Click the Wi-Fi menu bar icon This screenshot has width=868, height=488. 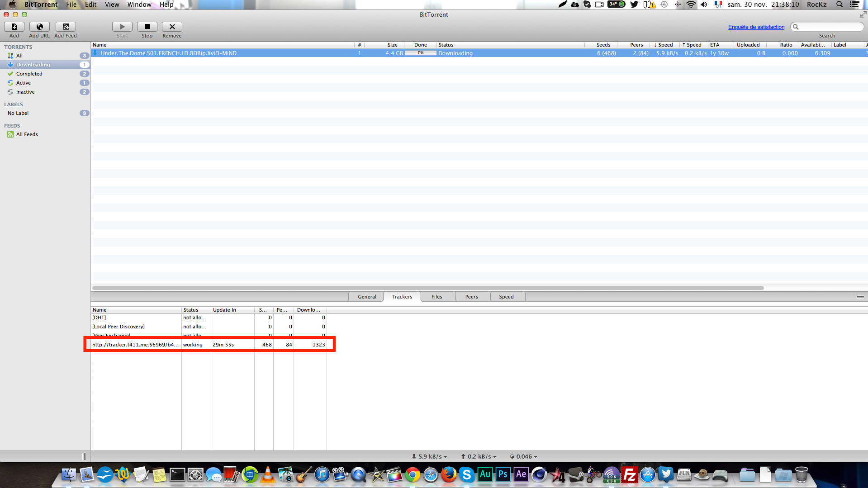691,5
